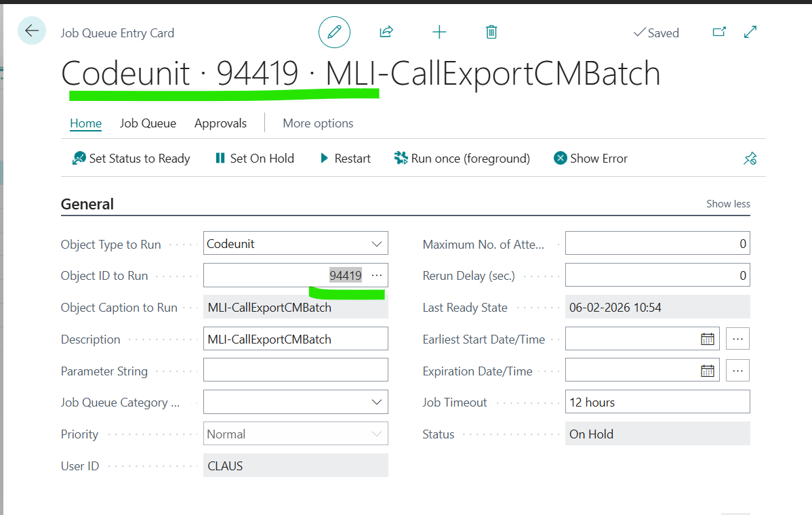Open card in new window icon
This screenshot has height=515, width=812.
[x=719, y=32]
